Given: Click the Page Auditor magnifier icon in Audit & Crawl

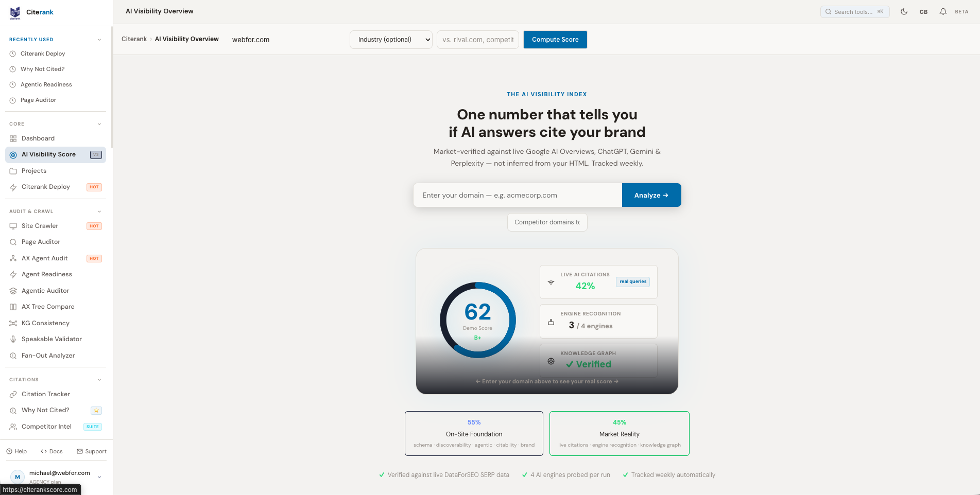Looking at the screenshot, I should 13,242.
